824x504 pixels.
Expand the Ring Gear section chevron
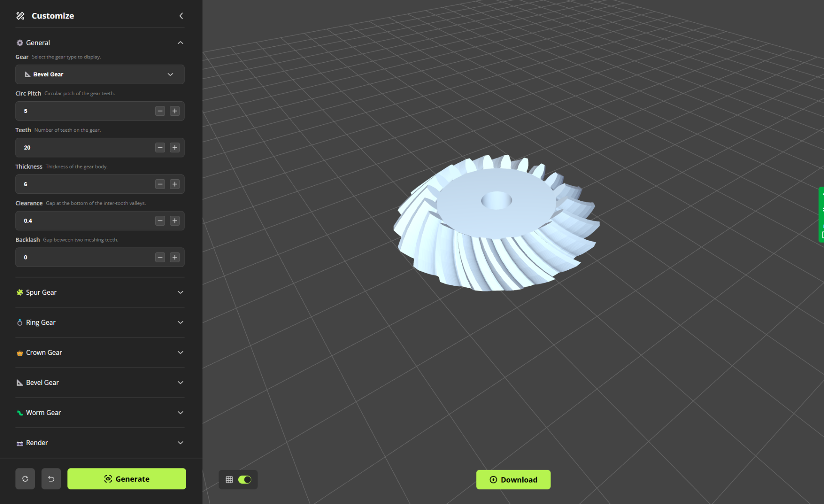(180, 323)
